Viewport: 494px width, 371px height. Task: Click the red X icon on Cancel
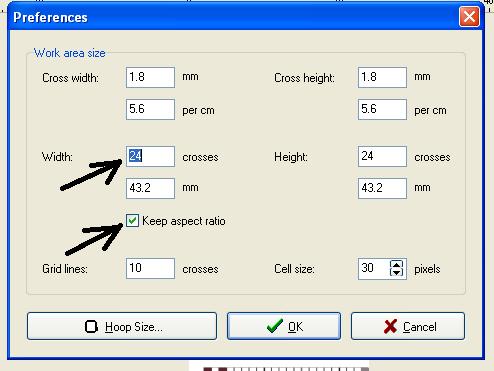(x=390, y=327)
